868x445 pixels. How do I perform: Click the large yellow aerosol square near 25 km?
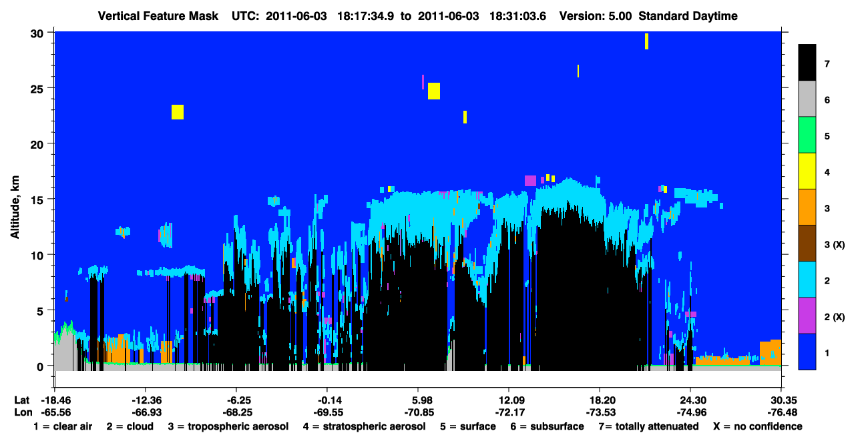pyautogui.click(x=434, y=91)
